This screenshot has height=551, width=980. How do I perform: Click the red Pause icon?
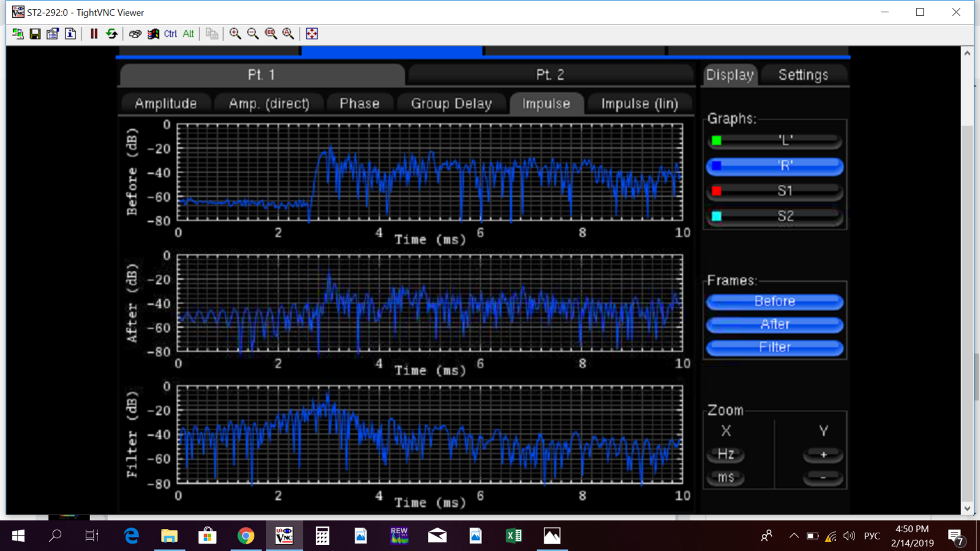[x=94, y=34]
